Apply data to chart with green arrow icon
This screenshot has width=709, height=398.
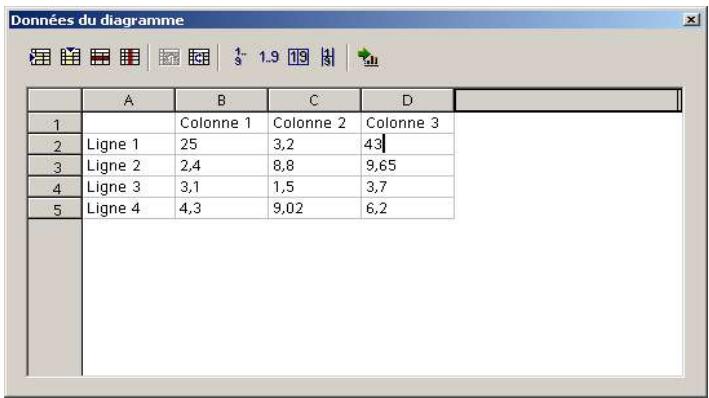point(368,57)
